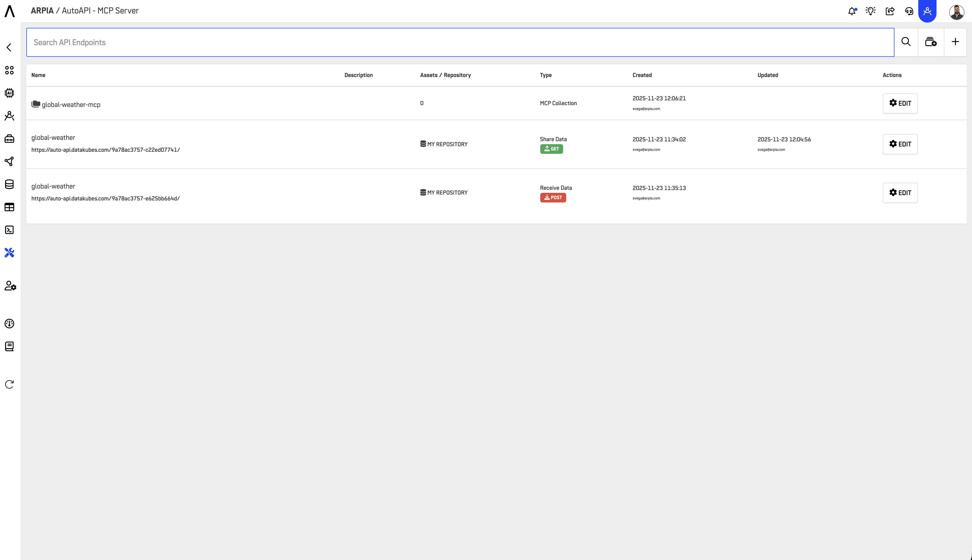The image size is (972, 560).
Task: Collapse the sidebar with back chevron
Action: (x=9, y=47)
